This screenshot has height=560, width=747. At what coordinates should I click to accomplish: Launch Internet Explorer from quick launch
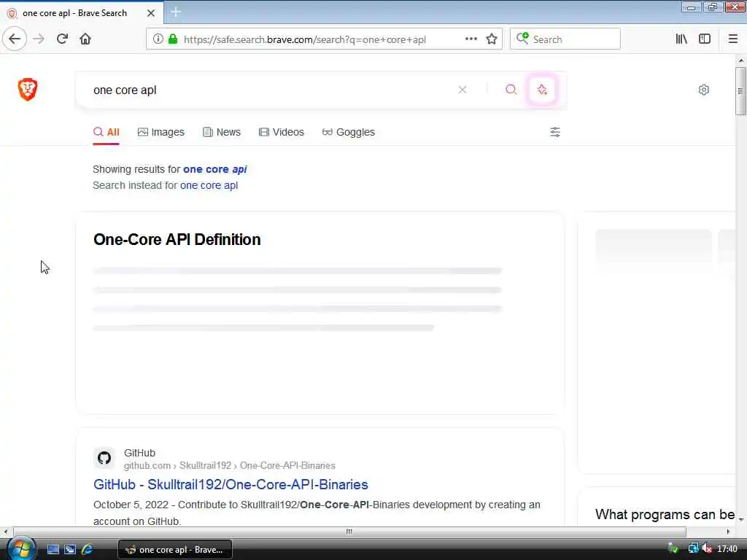(x=88, y=550)
